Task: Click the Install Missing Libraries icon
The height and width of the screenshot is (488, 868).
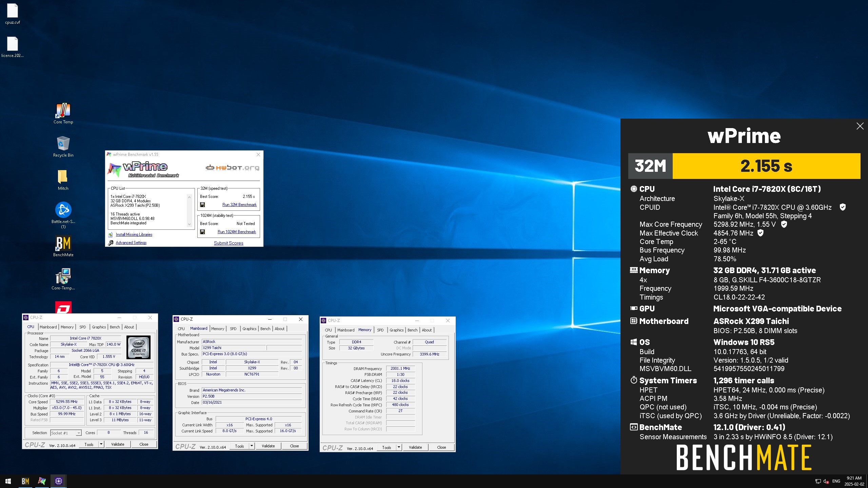Action: (111, 235)
